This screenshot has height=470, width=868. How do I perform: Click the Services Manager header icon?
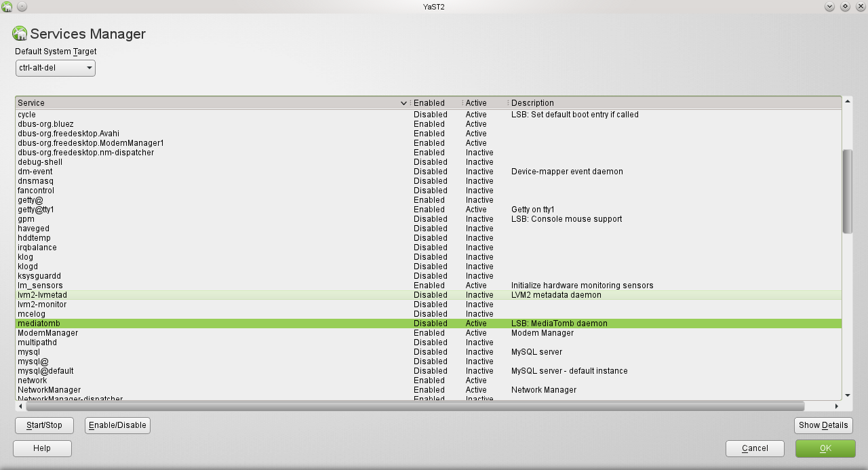click(x=20, y=34)
